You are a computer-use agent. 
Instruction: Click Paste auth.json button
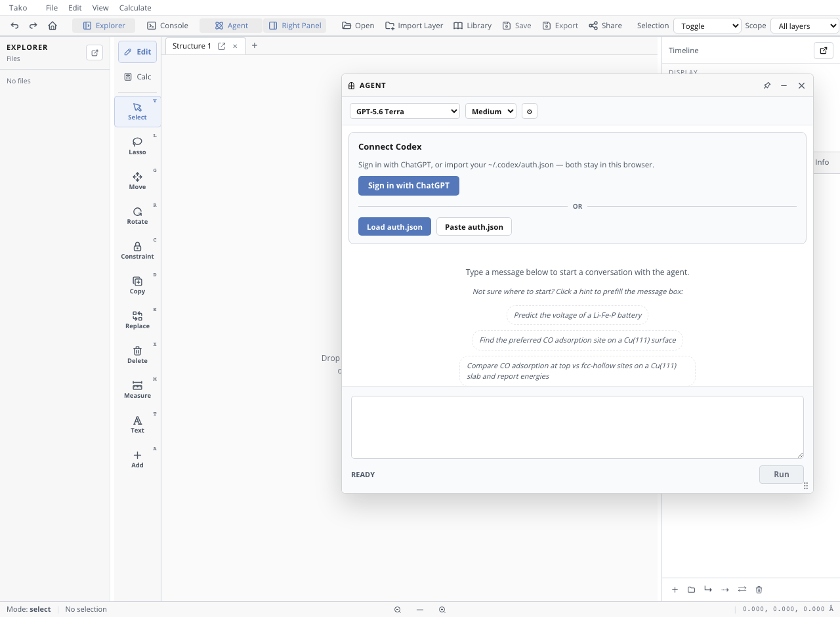474,226
